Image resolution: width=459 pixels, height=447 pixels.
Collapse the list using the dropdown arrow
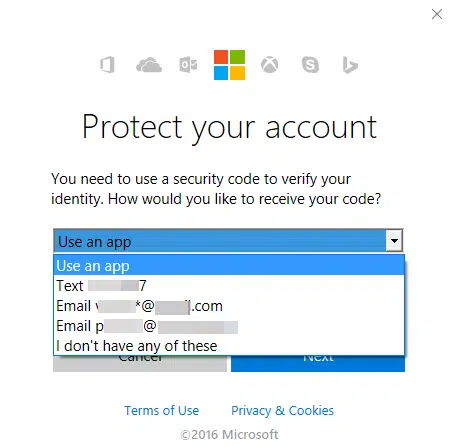[x=394, y=240]
